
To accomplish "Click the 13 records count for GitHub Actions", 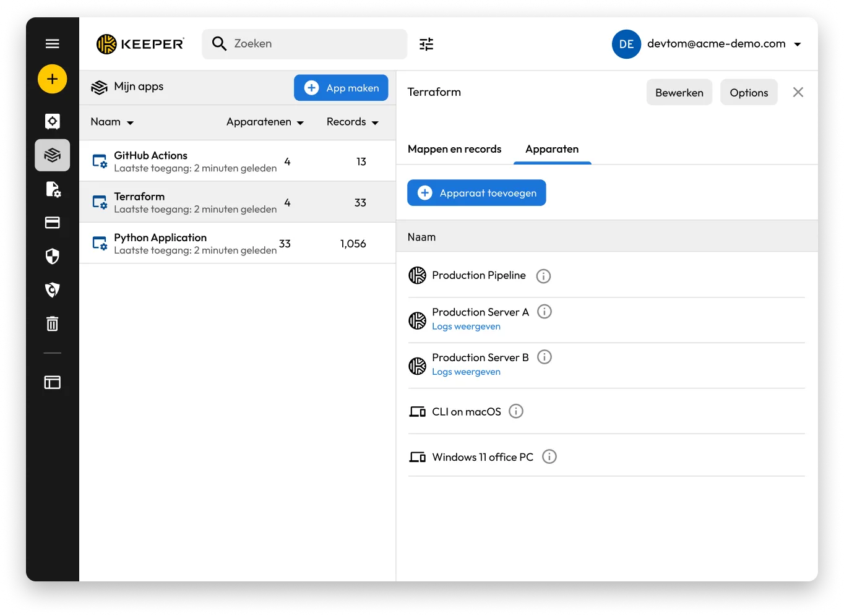I will tap(361, 161).
